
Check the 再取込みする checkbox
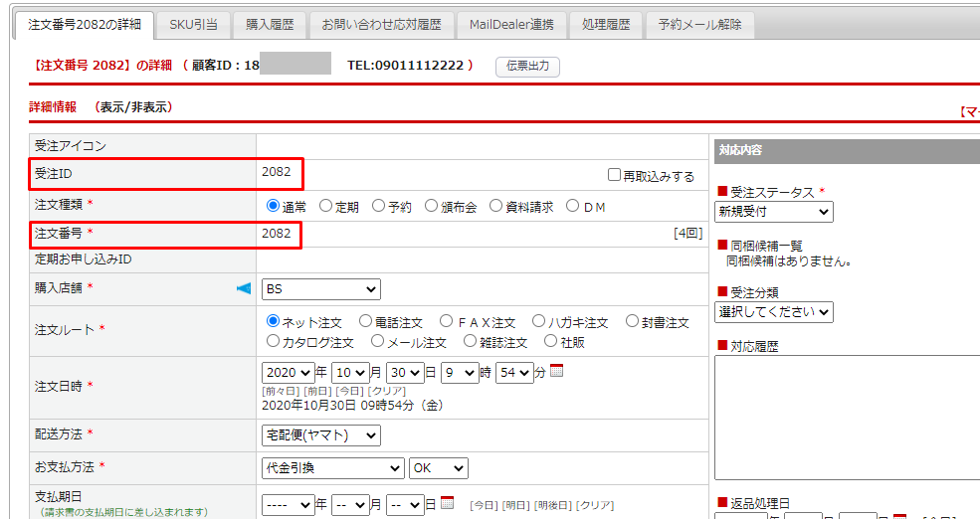[614, 175]
